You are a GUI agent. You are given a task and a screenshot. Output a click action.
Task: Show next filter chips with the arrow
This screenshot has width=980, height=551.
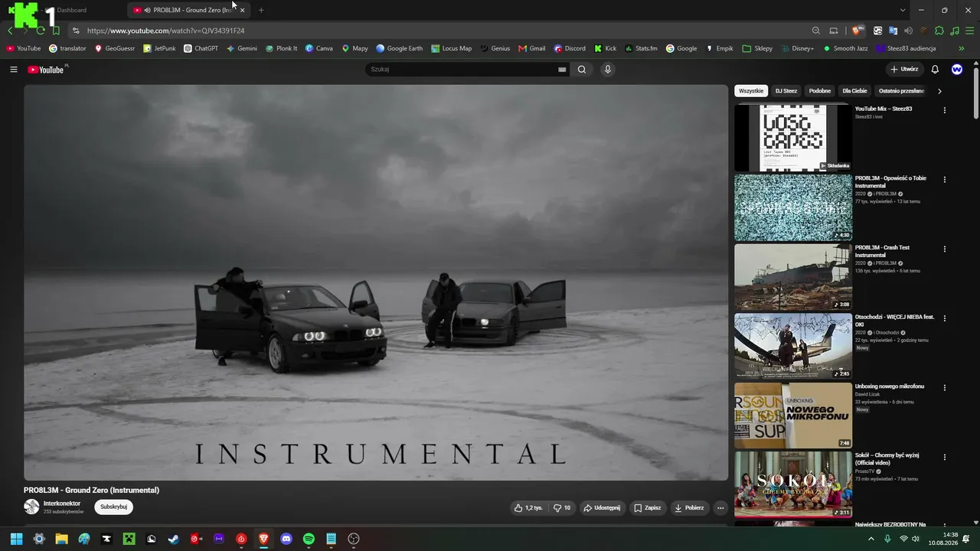coord(939,91)
